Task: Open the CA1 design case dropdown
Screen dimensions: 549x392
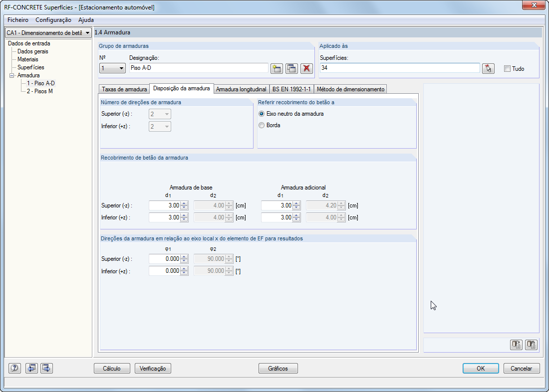Action: [87, 32]
